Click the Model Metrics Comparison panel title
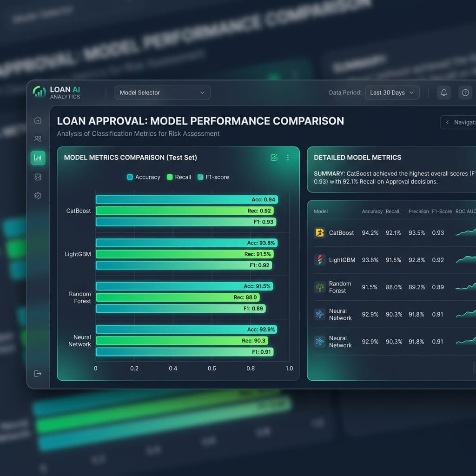This screenshot has height=476, width=476. 131,158
